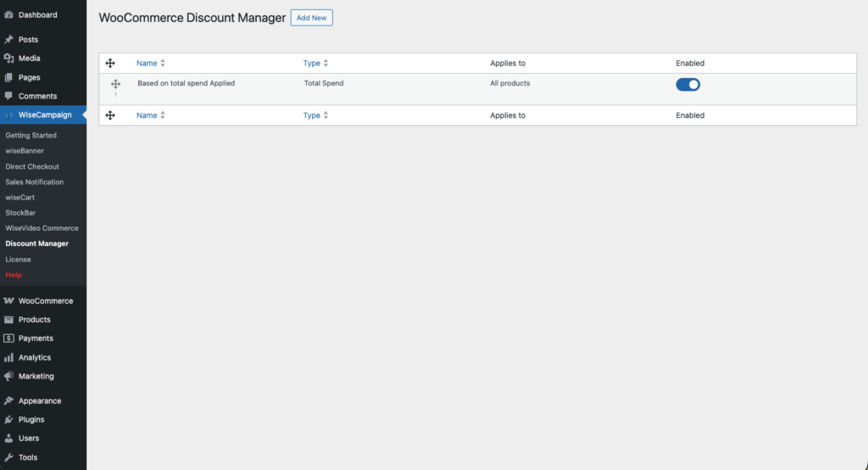Open the red Help link
The height and width of the screenshot is (470, 868).
pyautogui.click(x=14, y=275)
